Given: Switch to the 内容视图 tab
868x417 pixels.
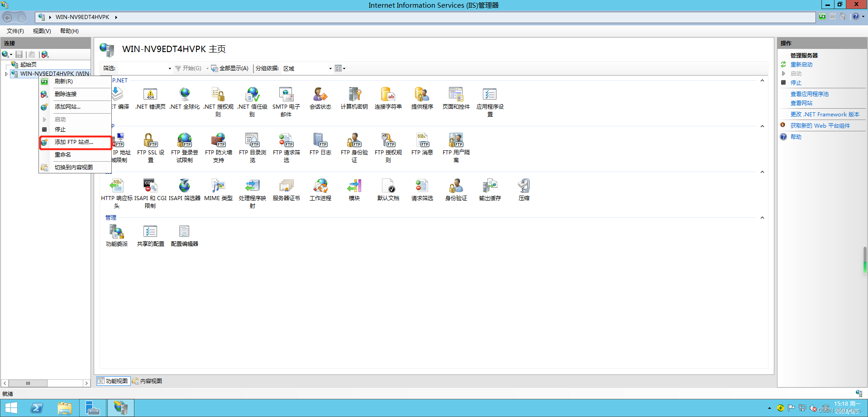Looking at the screenshot, I should click(x=148, y=381).
